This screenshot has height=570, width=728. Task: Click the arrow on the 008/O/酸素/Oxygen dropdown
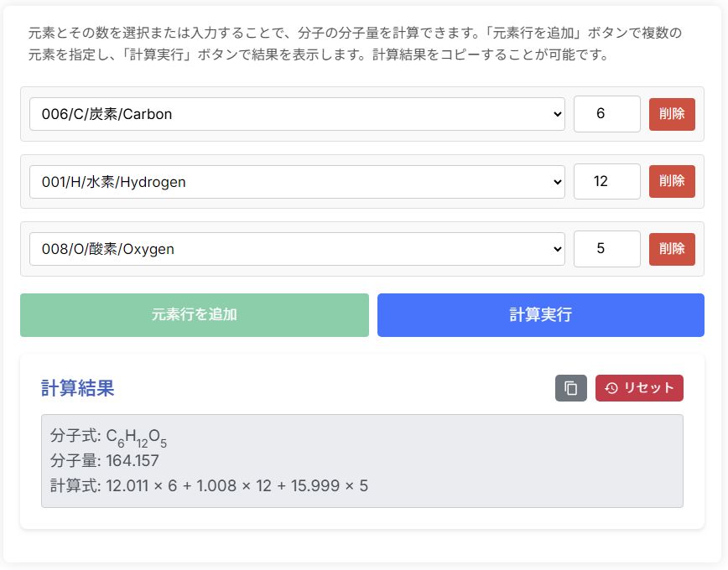coord(558,249)
